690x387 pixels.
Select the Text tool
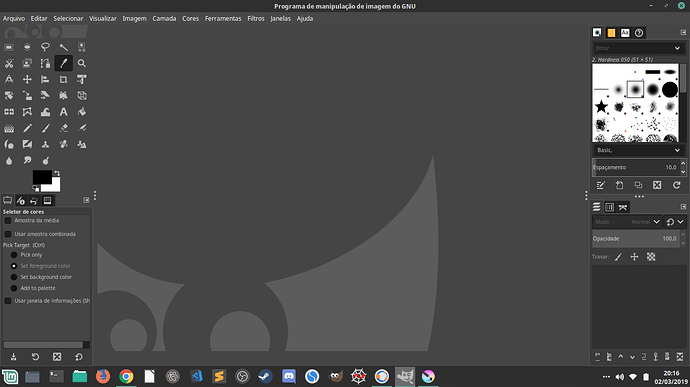64,112
